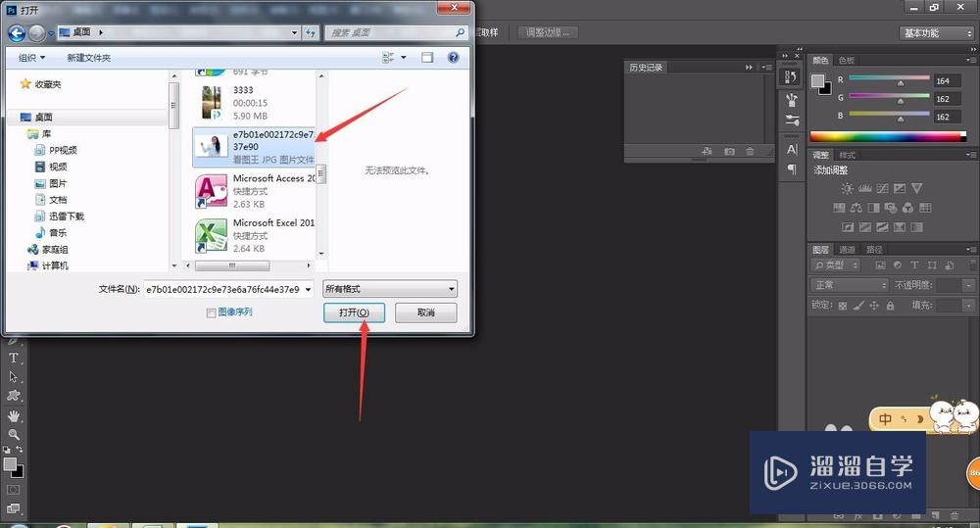Screen dimensions: 980x528
Task: Delete state trash icon in History panel
Action: [x=750, y=151]
